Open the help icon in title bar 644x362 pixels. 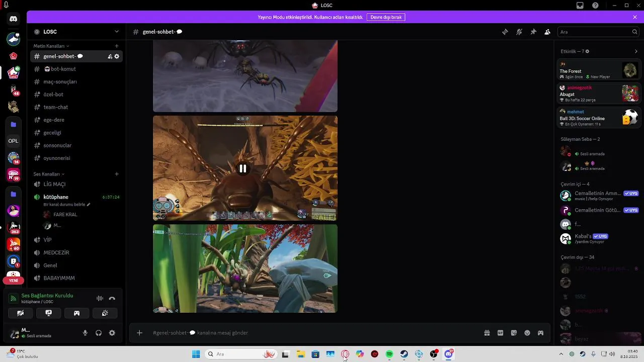point(596,6)
